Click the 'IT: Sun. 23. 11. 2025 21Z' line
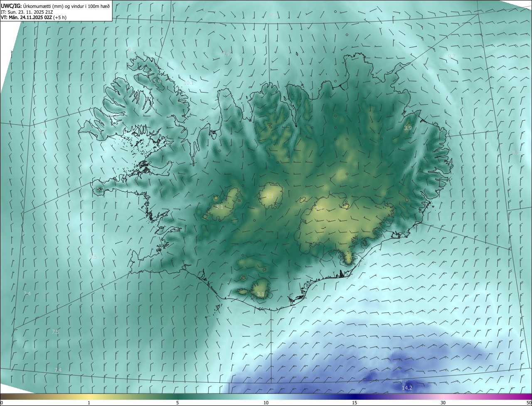532x406 pixels. click(x=27, y=12)
